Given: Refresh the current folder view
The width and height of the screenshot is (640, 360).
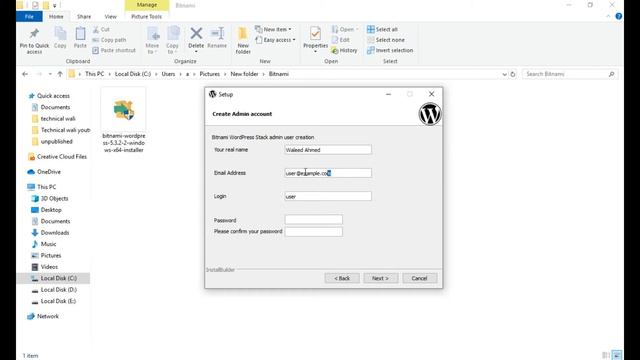Looking at the screenshot, I should click(513, 74).
